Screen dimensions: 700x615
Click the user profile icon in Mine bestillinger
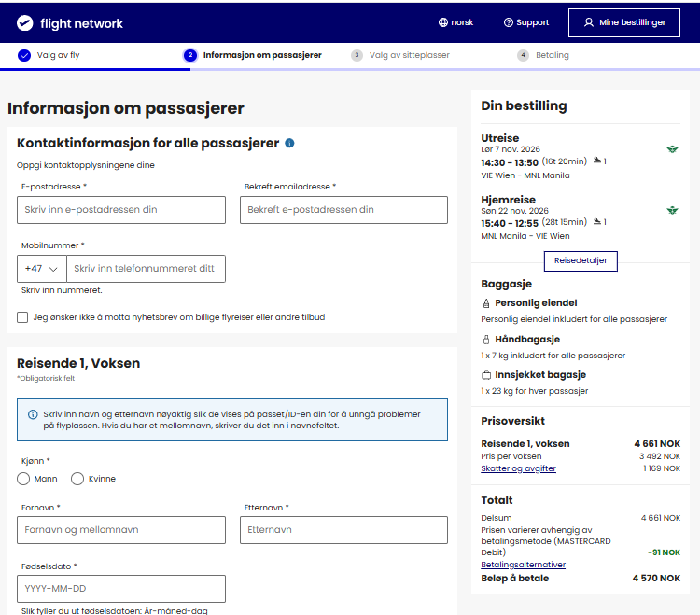(589, 22)
